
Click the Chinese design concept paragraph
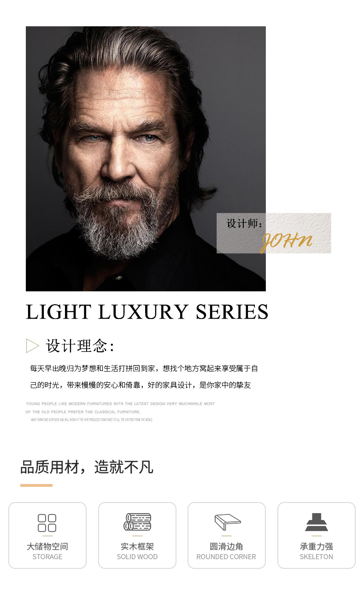tap(144, 377)
